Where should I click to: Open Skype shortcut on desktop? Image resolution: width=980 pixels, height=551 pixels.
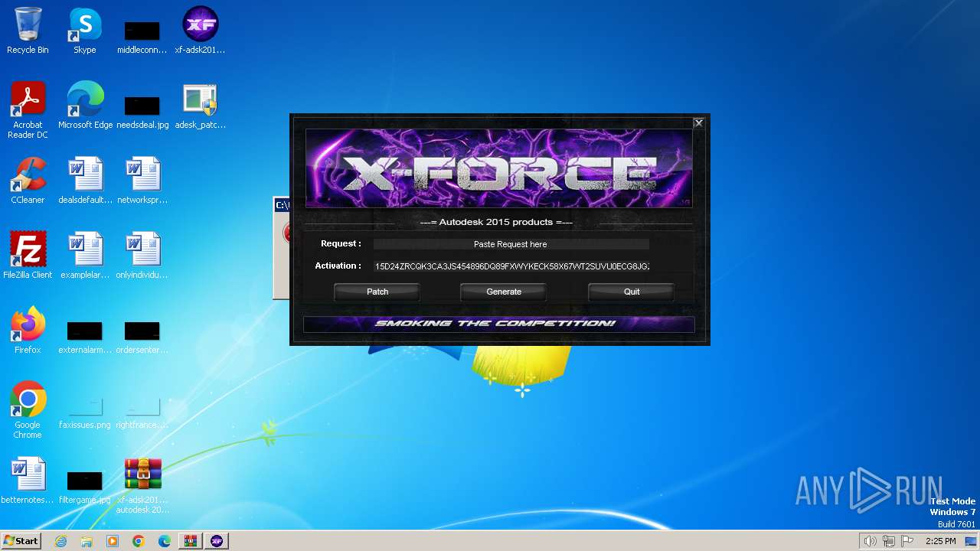[x=85, y=31]
